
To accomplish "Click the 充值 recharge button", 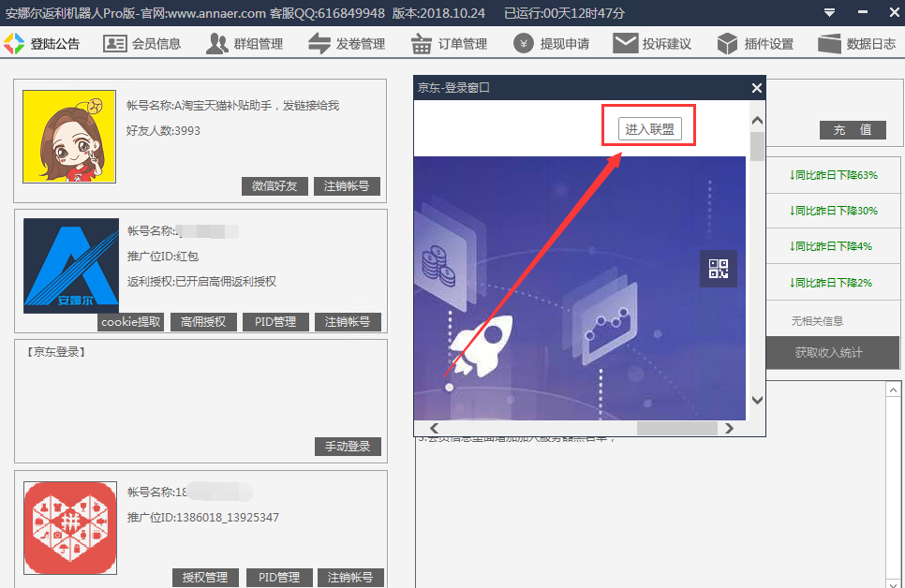I will (853, 130).
